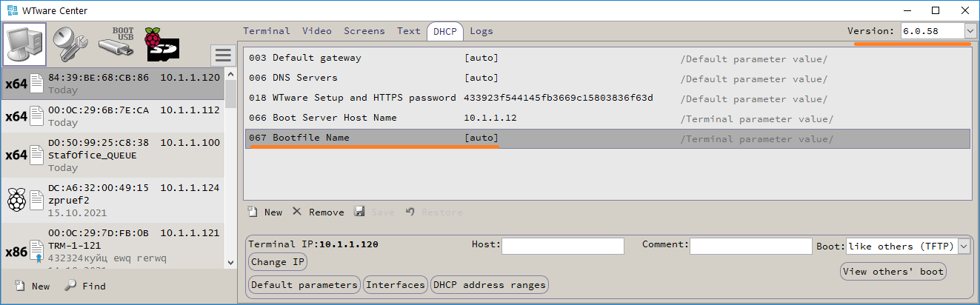Open the wrench settings tools icon
980x305 pixels.
[72, 44]
